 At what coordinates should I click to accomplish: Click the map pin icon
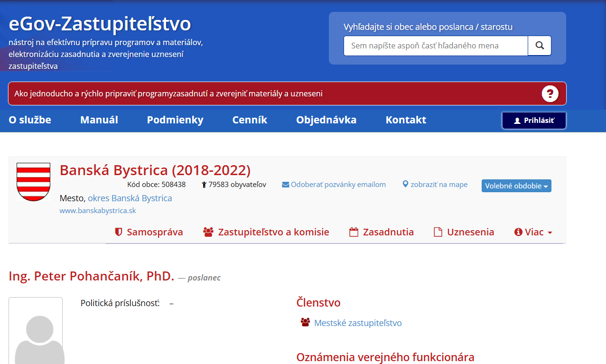tap(405, 184)
